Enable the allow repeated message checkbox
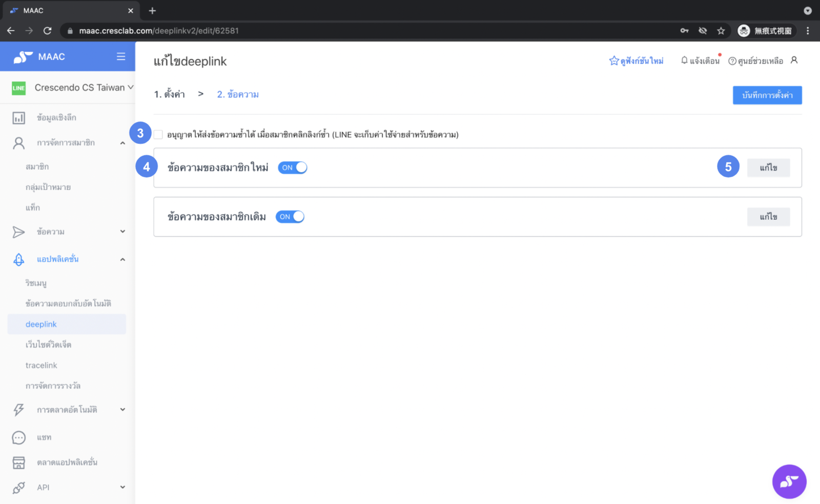This screenshot has width=820, height=504. point(158,135)
